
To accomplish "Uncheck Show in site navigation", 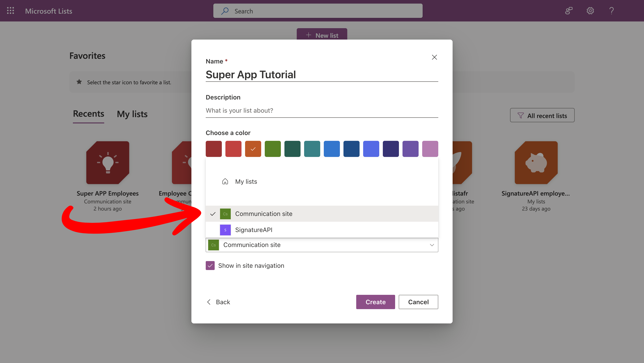I will coord(210,266).
